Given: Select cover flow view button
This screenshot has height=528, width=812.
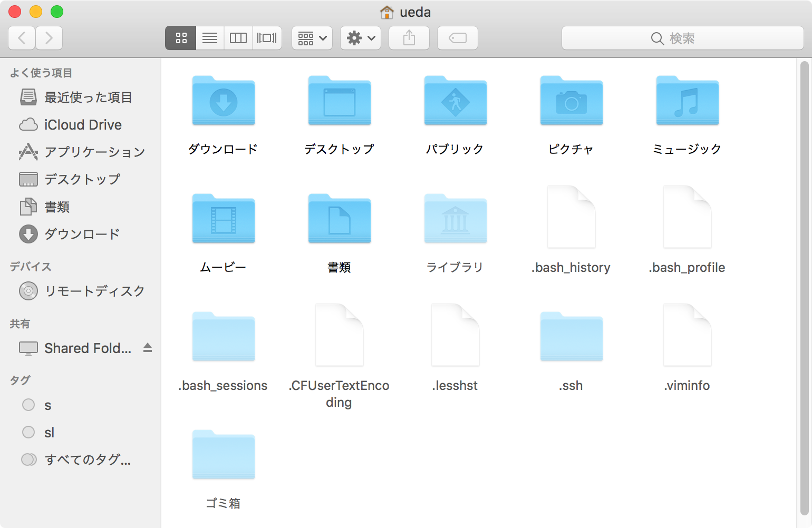Looking at the screenshot, I should [x=267, y=38].
